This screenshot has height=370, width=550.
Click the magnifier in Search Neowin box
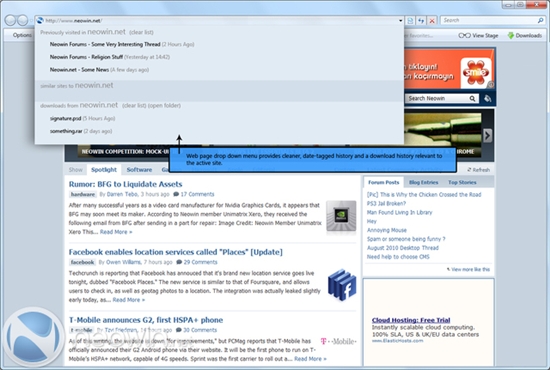point(472,99)
